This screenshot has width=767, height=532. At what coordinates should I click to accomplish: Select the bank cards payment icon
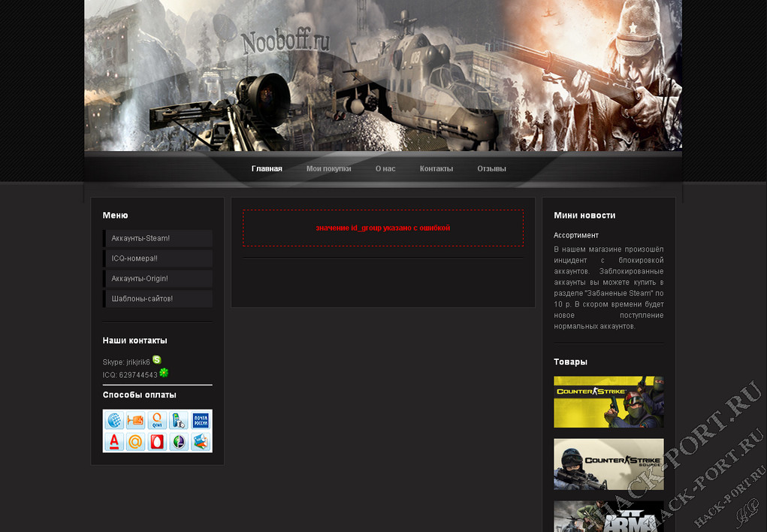coord(201,442)
